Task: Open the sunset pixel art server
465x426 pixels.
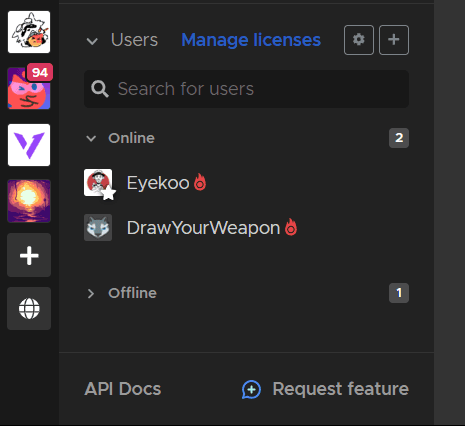Action: (x=29, y=201)
